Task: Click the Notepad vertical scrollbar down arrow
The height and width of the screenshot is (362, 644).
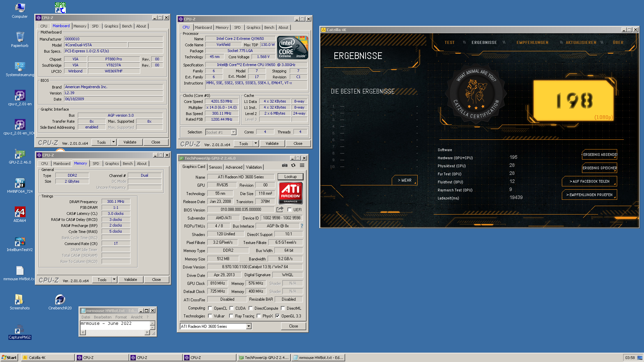Action: pos(153,327)
